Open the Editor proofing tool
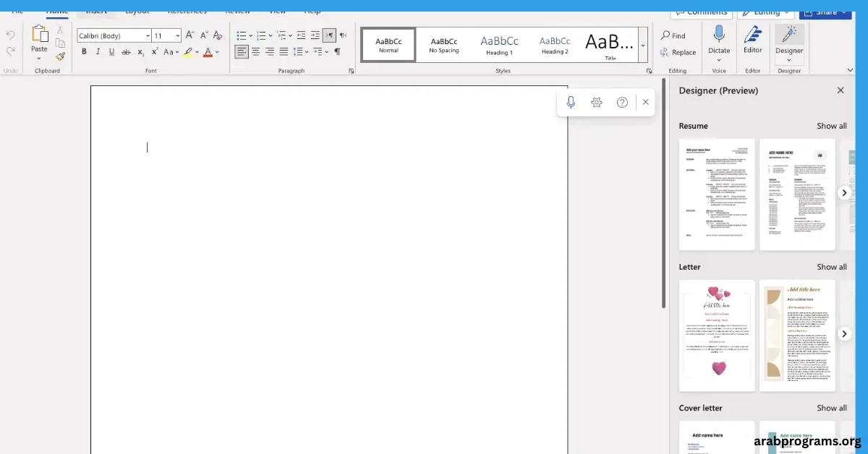The height and width of the screenshot is (454, 868). [753, 40]
